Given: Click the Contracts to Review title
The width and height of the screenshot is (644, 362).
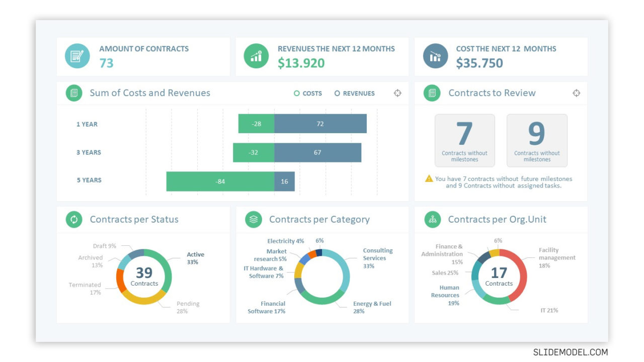Looking at the screenshot, I should pyautogui.click(x=492, y=93).
